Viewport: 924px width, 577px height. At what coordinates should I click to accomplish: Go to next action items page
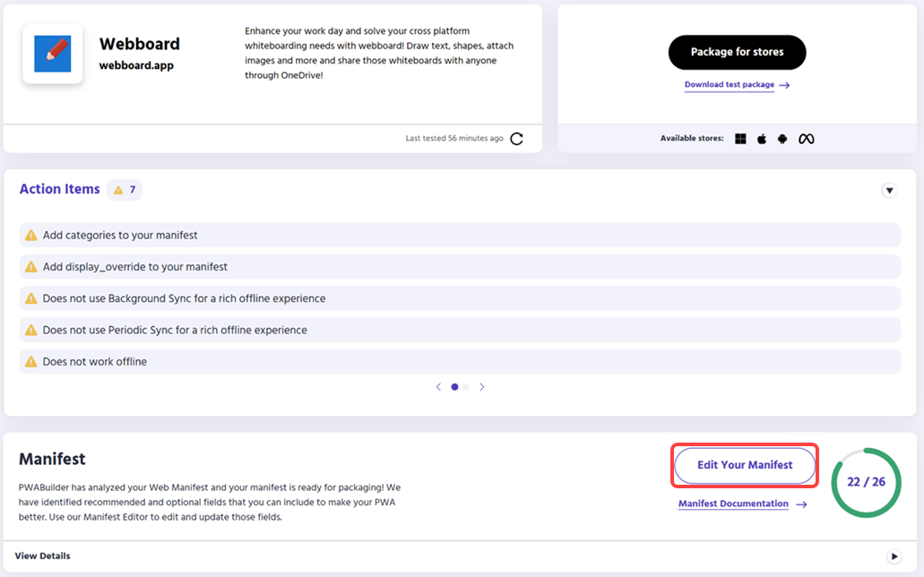[482, 387]
